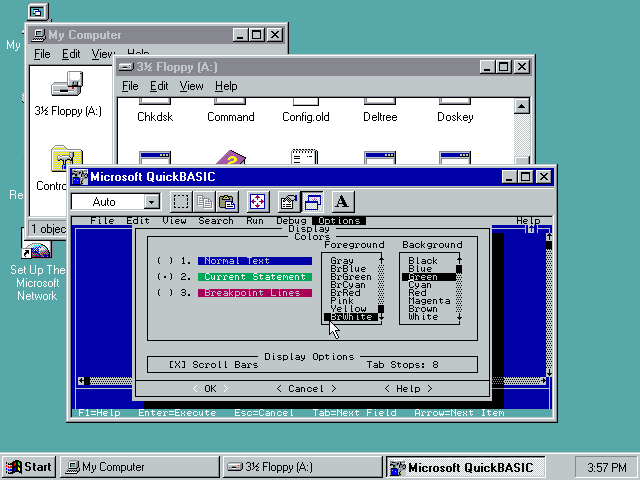The width and height of the screenshot is (640, 480).
Task: Choose Gray in the Foreground list
Action: [x=342, y=260]
